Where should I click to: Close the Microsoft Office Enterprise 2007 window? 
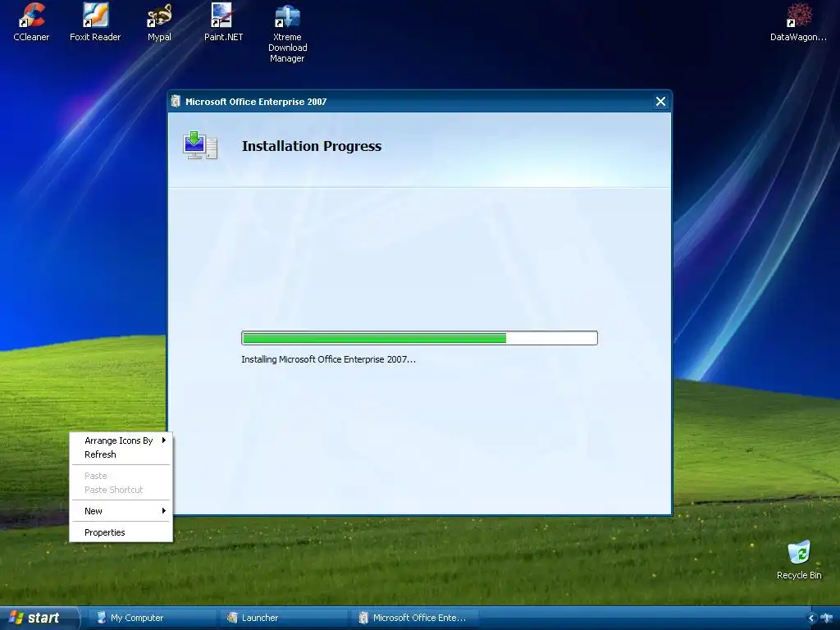(x=660, y=101)
